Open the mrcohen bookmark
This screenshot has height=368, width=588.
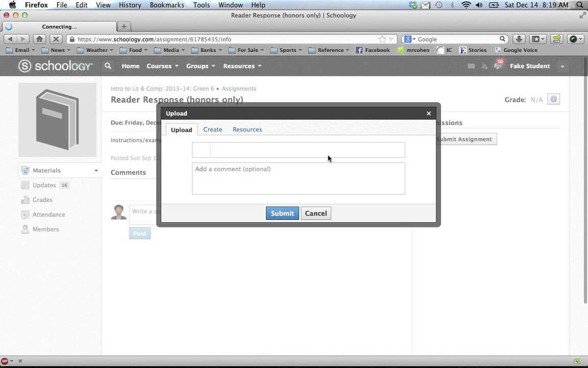(x=413, y=50)
